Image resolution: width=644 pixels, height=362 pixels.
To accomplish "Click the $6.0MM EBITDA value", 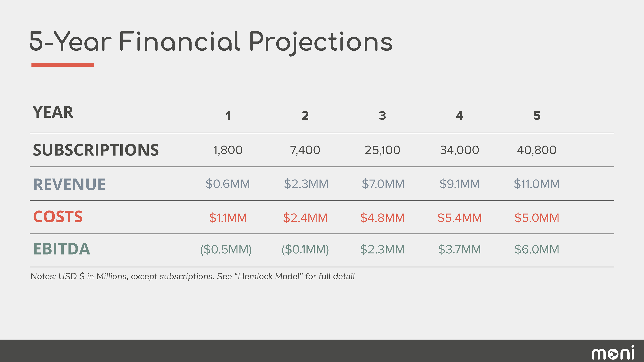I will coord(537,249).
